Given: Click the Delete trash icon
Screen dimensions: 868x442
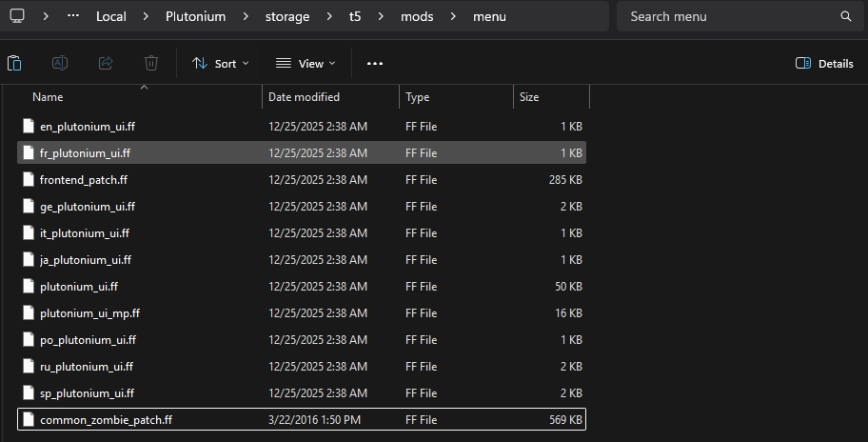Looking at the screenshot, I should coord(151,64).
